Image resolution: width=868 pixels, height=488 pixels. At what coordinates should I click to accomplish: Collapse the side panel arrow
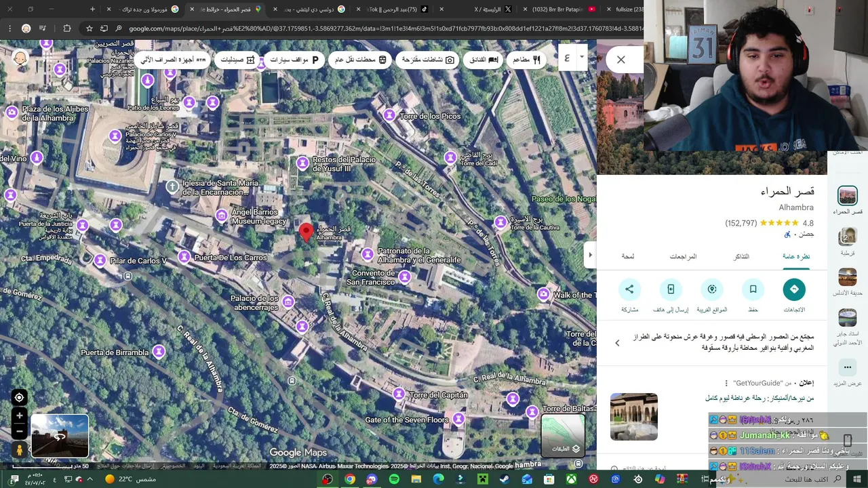pyautogui.click(x=590, y=255)
